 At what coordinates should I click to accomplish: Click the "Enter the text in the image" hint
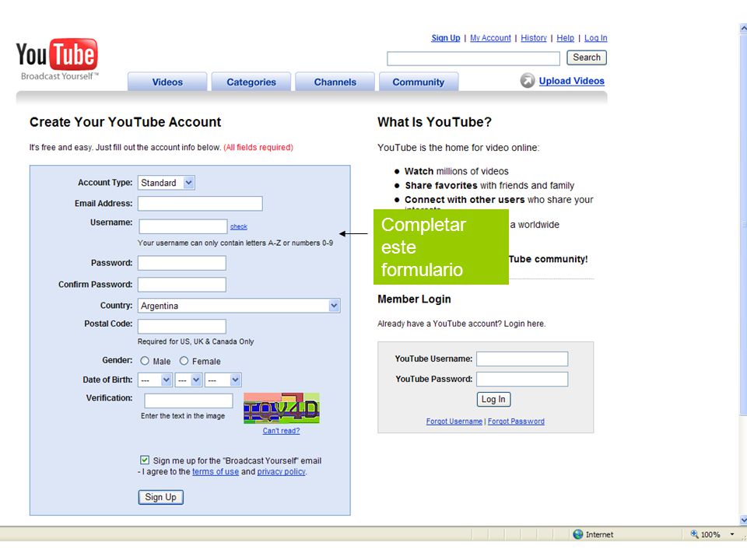pyautogui.click(x=183, y=415)
